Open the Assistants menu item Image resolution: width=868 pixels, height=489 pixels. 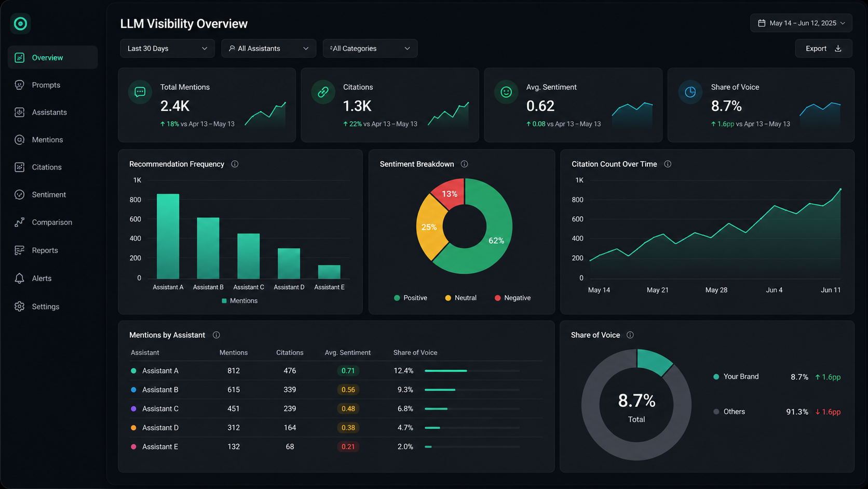tap(52, 112)
